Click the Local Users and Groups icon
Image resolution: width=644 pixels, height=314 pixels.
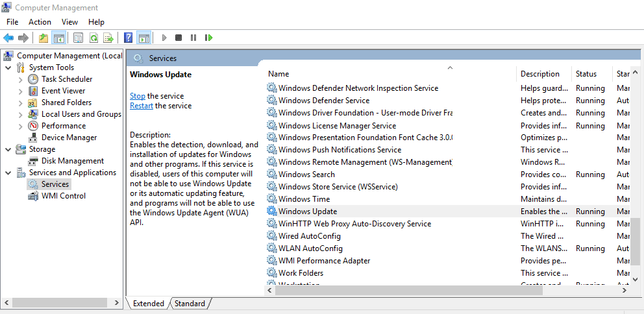click(33, 114)
